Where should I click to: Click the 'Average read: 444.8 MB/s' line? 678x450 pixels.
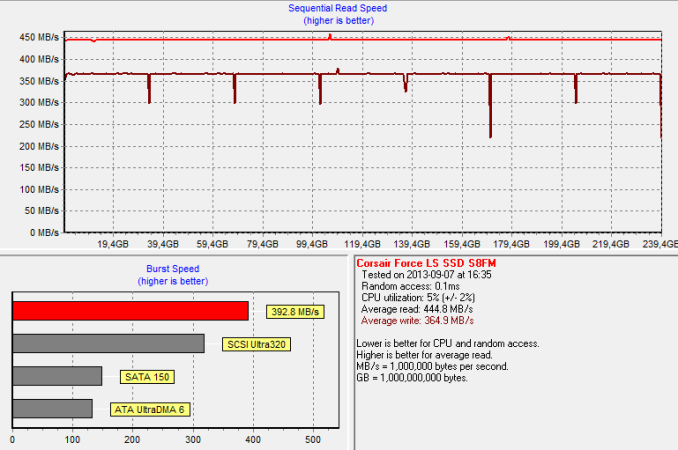(417, 310)
